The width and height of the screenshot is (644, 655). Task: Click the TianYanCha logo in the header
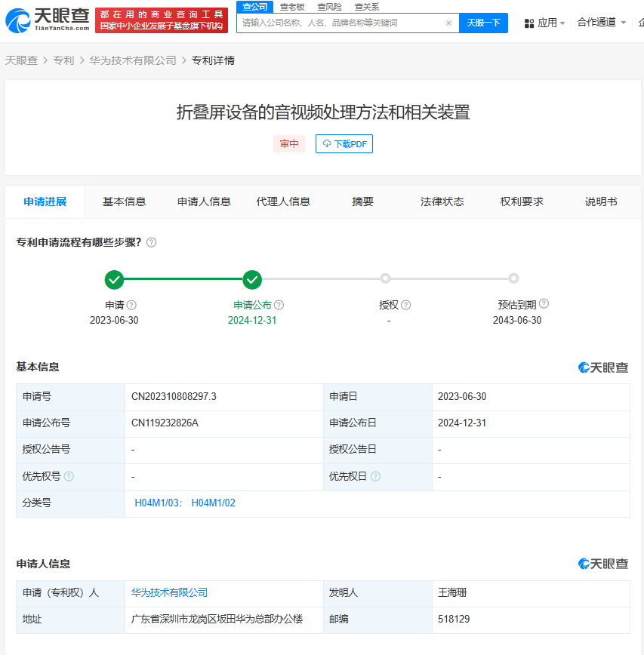coord(47,20)
